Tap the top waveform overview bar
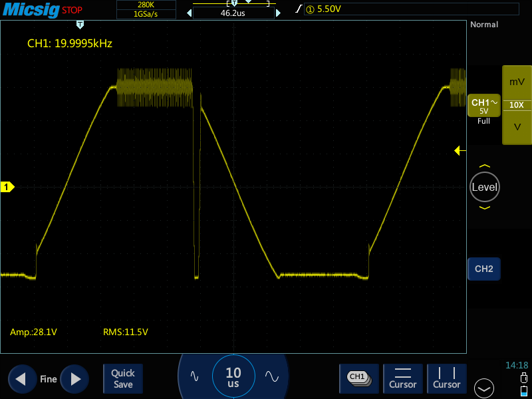The height and width of the screenshot is (399, 532). click(234, 3)
